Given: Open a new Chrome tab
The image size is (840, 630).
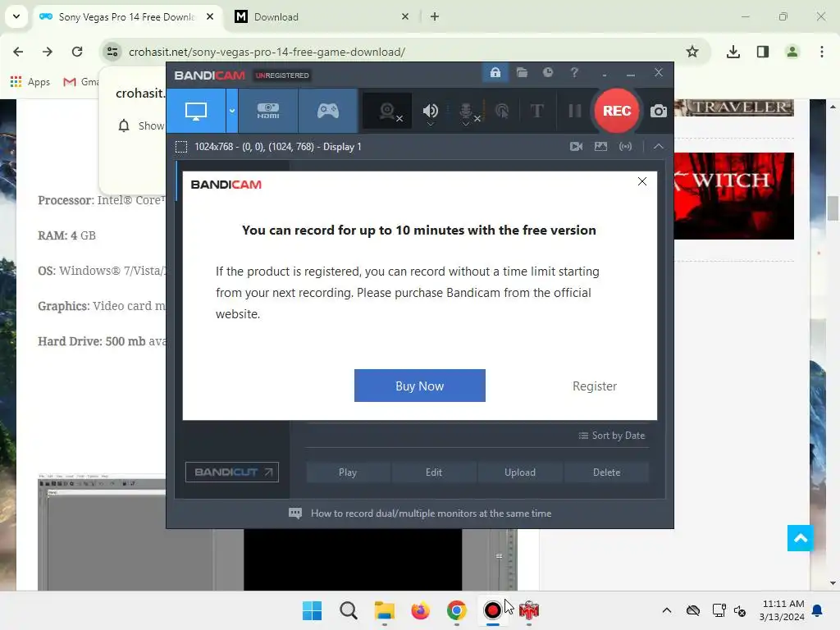Looking at the screenshot, I should (x=435, y=16).
